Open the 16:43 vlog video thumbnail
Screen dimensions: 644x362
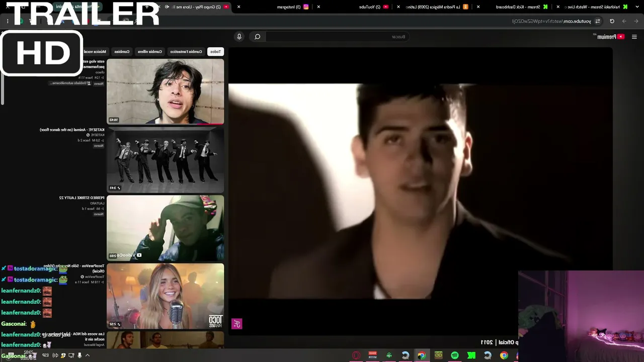pyautogui.click(x=166, y=92)
